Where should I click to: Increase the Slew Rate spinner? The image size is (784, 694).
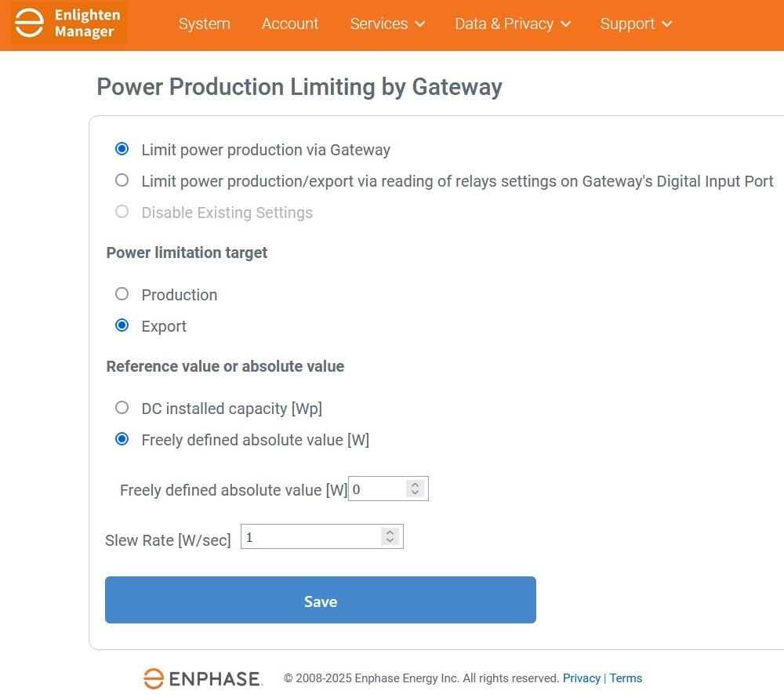(x=390, y=532)
